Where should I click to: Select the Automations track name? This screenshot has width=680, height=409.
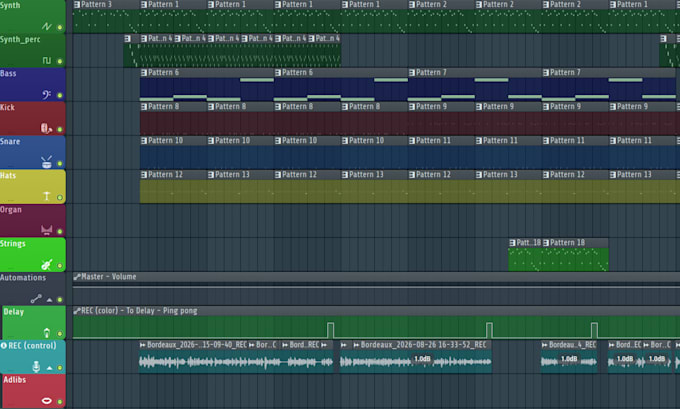[x=23, y=278]
